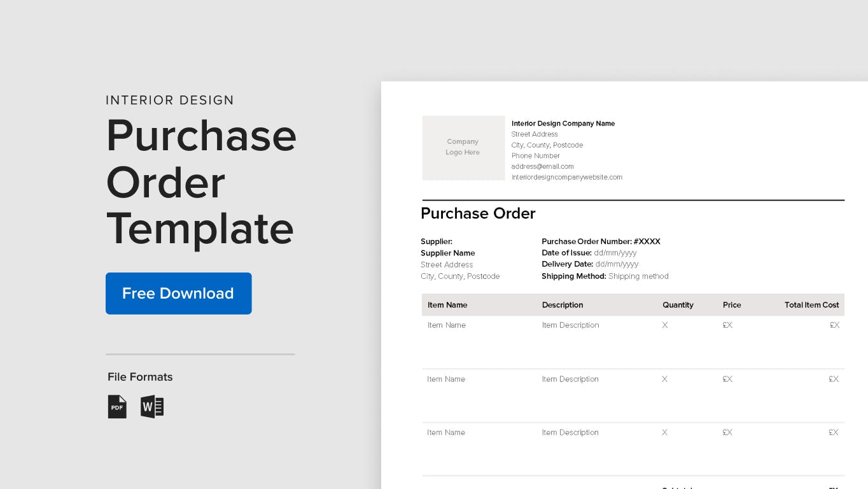Click the Supplier Name text
The width and height of the screenshot is (868, 489).
(x=448, y=253)
